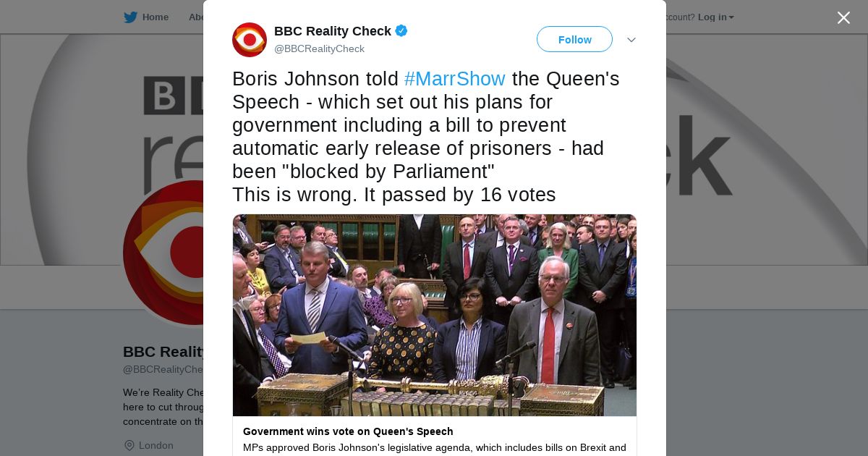Click the blue verified badge
The height and width of the screenshot is (456, 868).
(x=401, y=31)
